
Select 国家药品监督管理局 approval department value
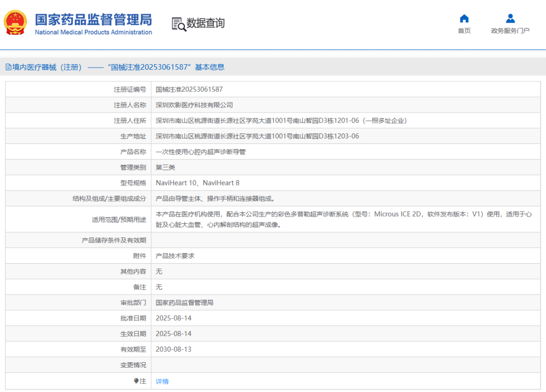tap(185, 303)
